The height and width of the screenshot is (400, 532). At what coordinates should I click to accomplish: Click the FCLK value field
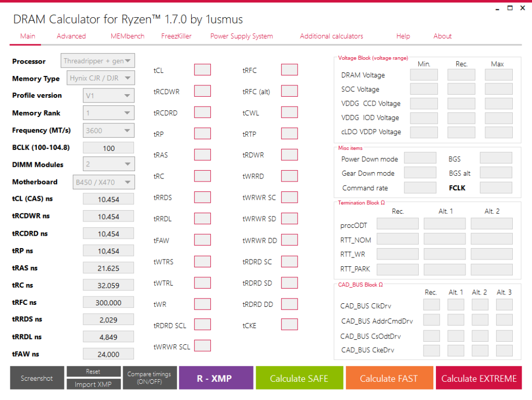pos(496,187)
